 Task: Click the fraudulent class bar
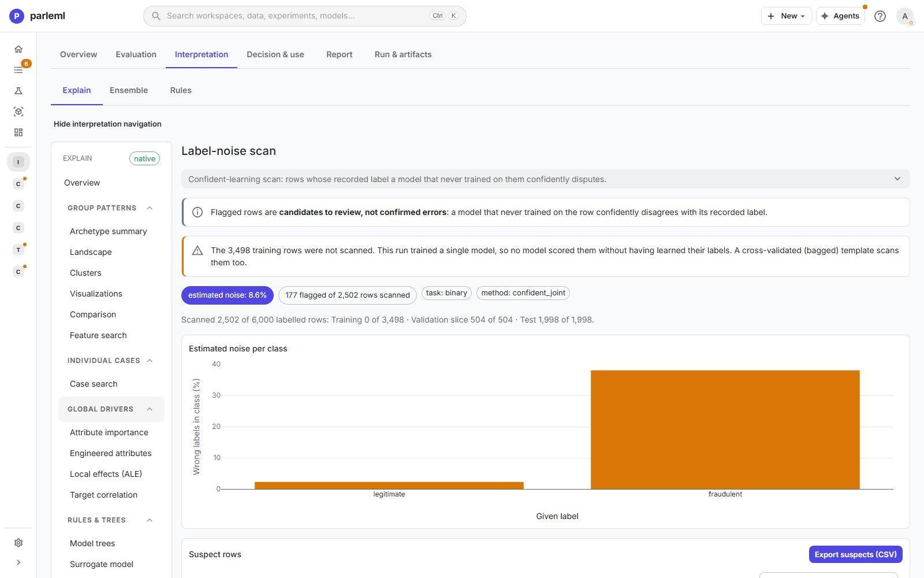click(x=725, y=429)
